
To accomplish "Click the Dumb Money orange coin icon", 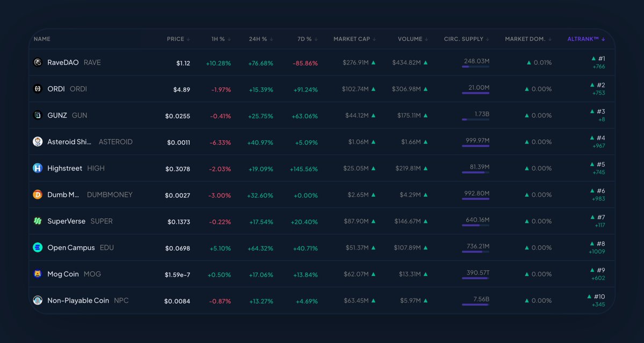I will (x=38, y=195).
